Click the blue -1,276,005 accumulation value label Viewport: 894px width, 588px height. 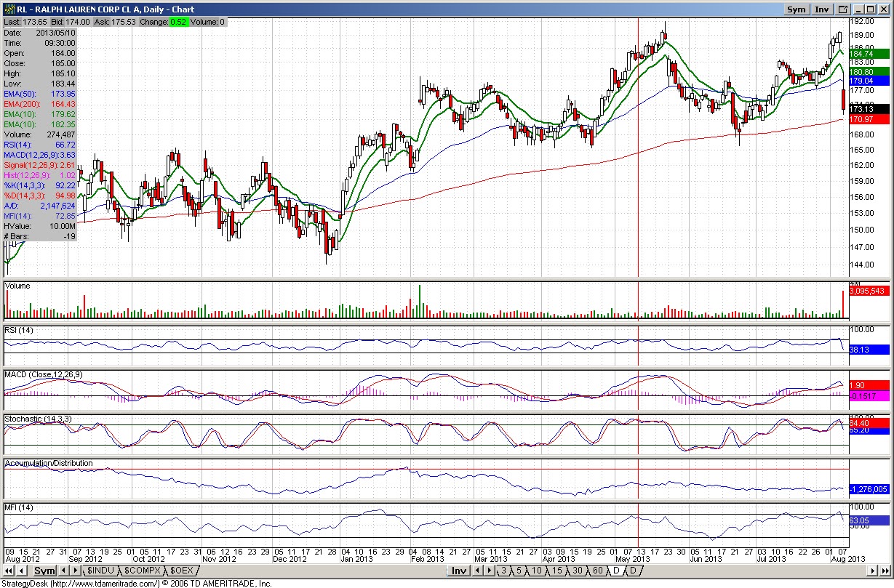click(869, 489)
